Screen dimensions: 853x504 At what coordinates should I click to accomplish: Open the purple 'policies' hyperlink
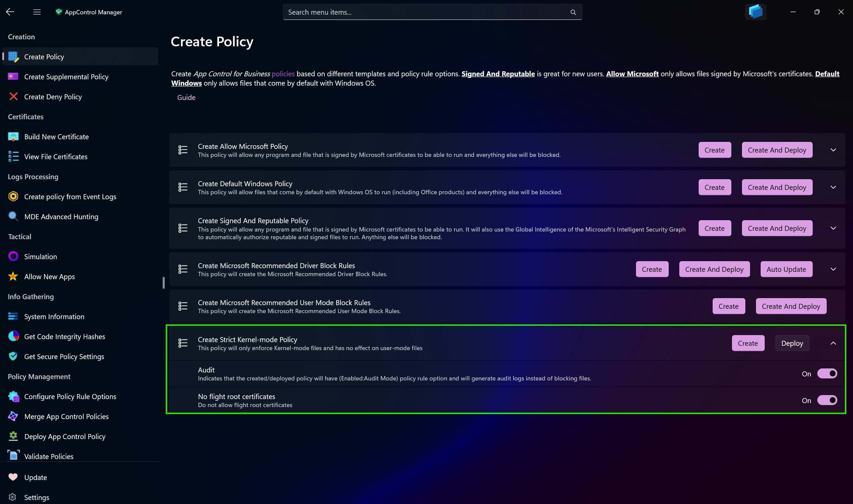click(283, 74)
